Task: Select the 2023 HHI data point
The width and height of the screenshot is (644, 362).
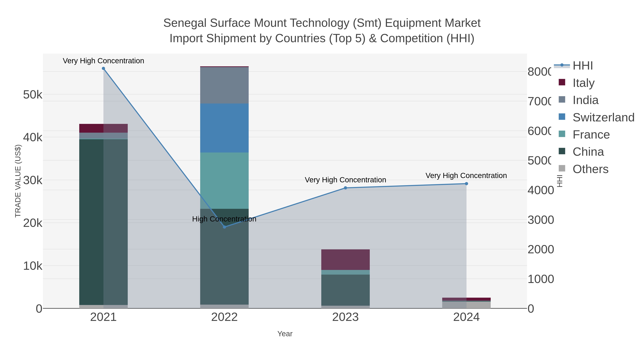Action: pos(345,188)
